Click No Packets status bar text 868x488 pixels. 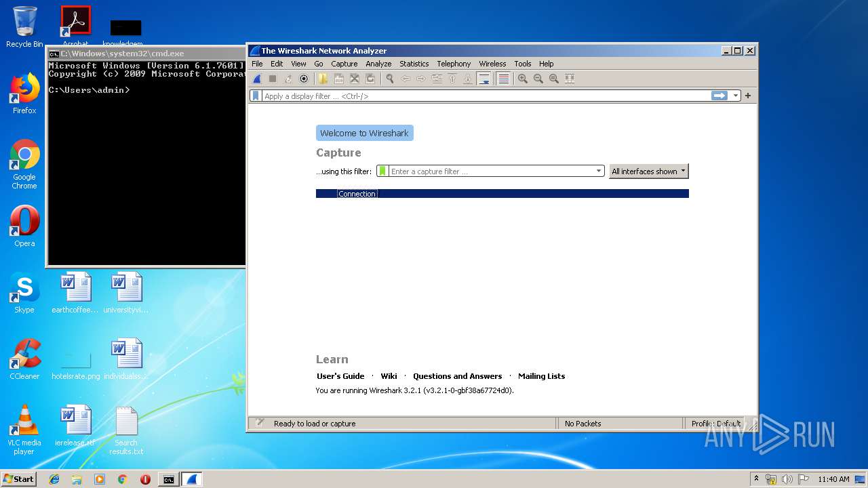tap(583, 424)
